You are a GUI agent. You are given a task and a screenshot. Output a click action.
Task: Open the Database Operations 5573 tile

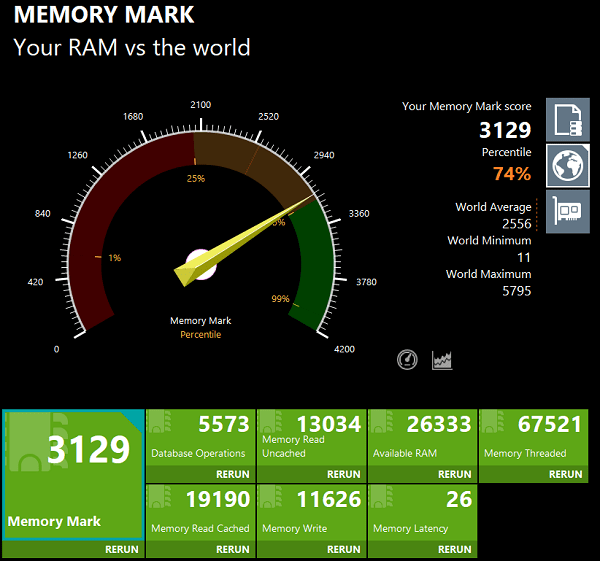coord(201,437)
